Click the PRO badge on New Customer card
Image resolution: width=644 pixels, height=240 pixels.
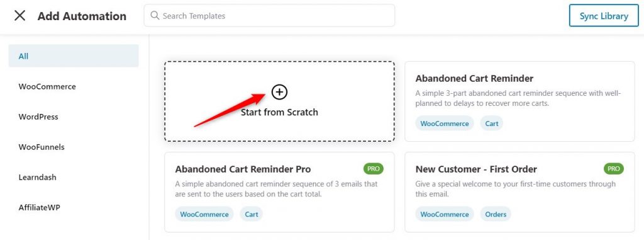click(x=614, y=168)
